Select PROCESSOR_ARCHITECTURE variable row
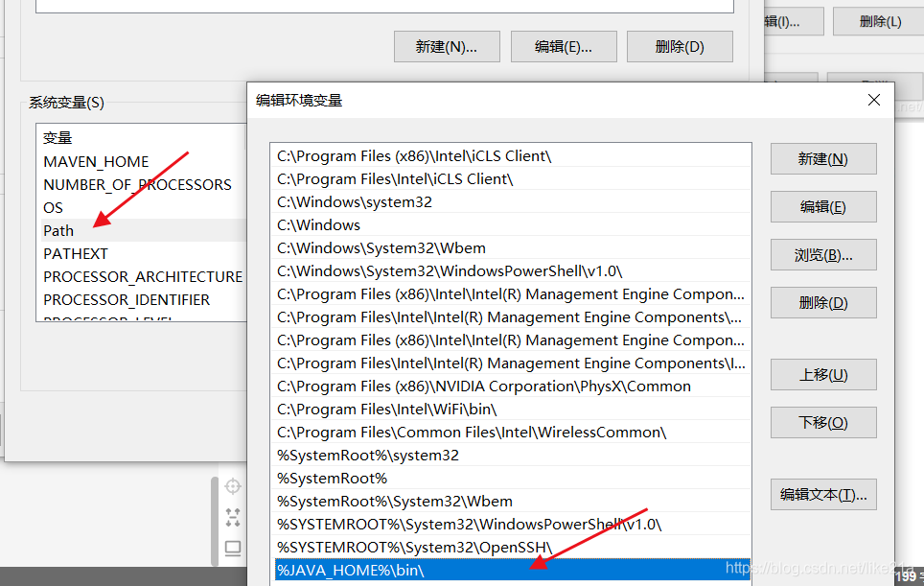The image size is (924, 586). 142,276
